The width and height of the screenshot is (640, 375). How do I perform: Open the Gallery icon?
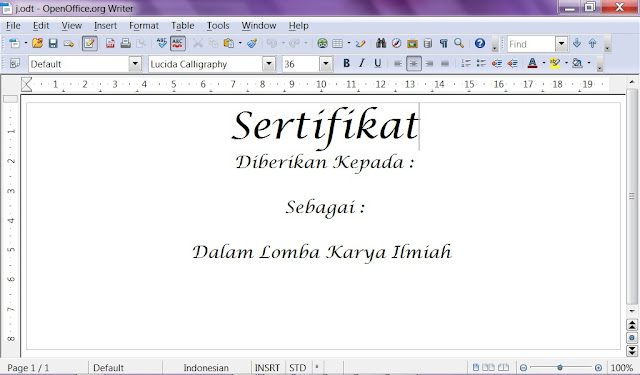click(412, 43)
